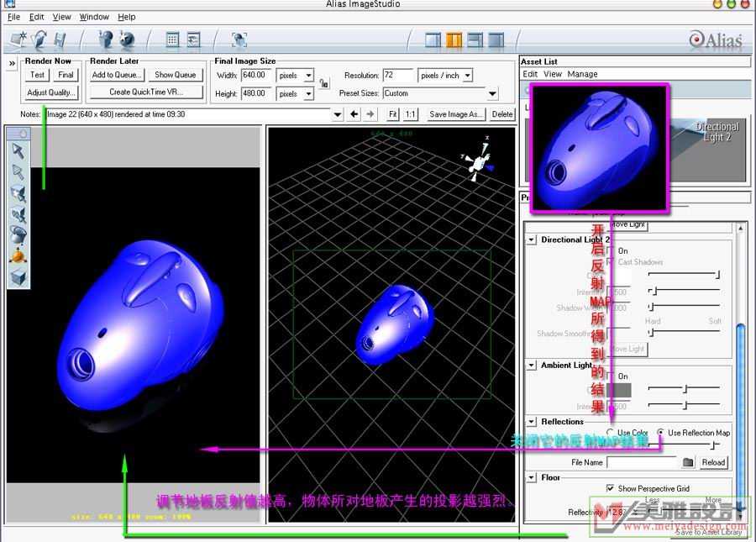Select the Use Reflection Map radio button
The height and width of the screenshot is (542, 756).
660,433
